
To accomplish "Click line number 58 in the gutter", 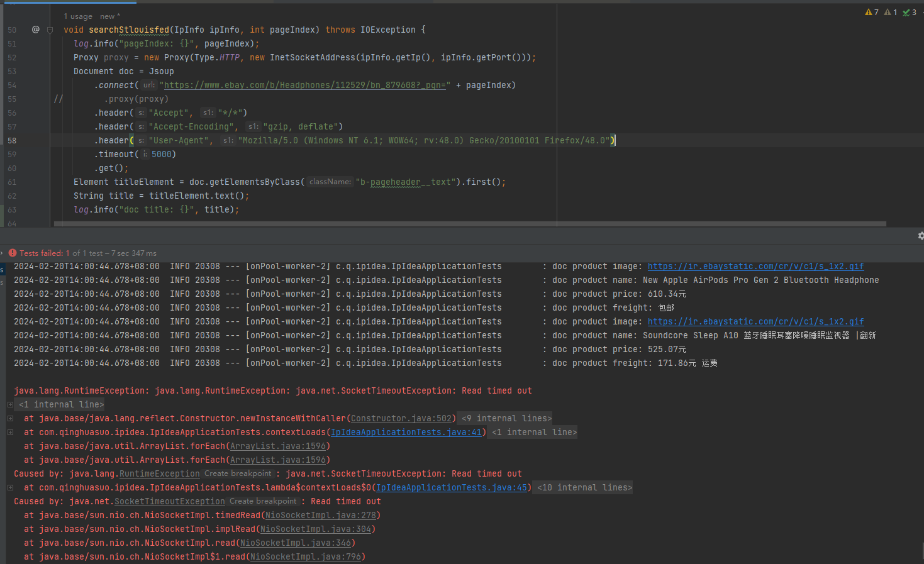I will (12, 140).
